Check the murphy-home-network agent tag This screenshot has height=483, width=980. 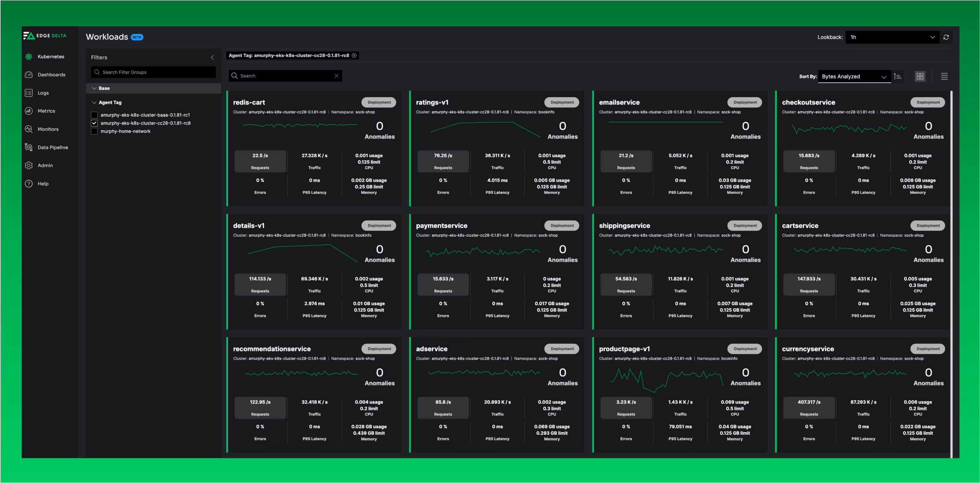(x=94, y=131)
